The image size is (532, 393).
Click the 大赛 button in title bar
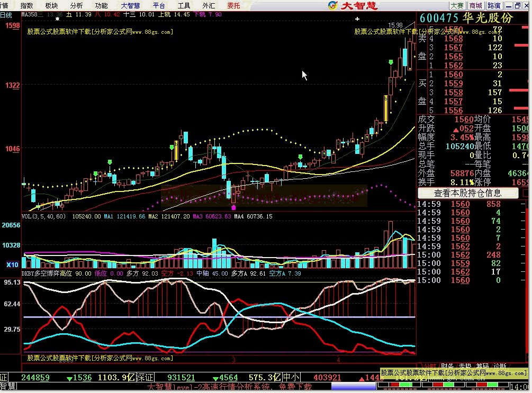[457, 5]
